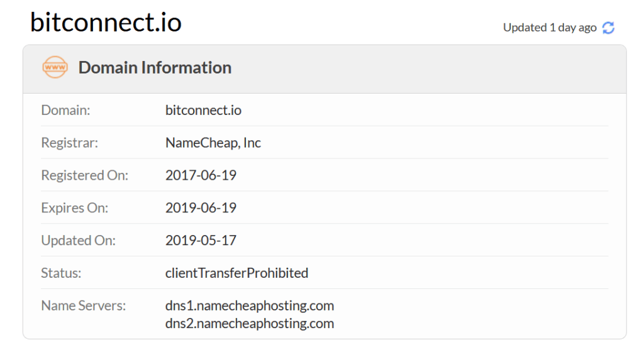Click the Domain Information heading

[x=155, y=68]
